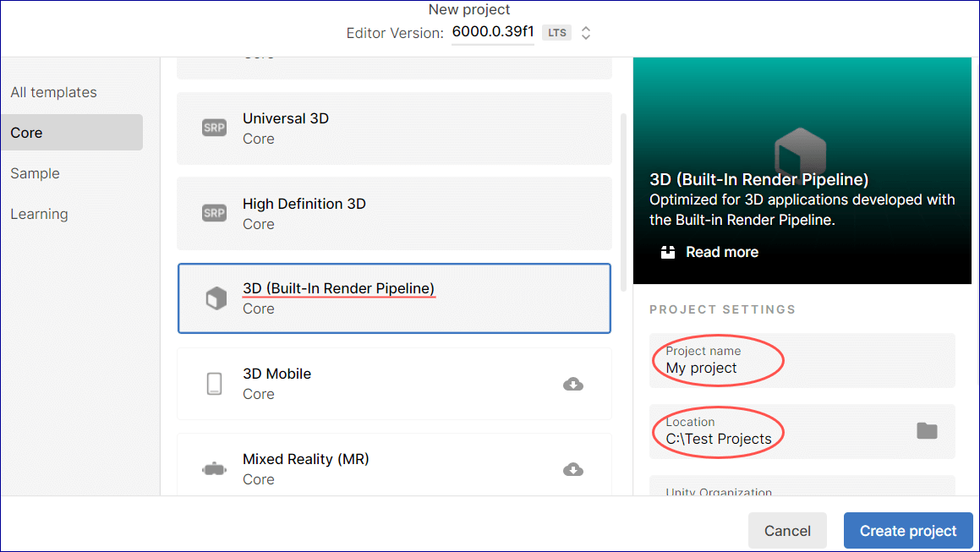This screenshot has width=980, height=552.
Task: Click the editor version number 6000.0.39f1
Action: coord(492,32)
